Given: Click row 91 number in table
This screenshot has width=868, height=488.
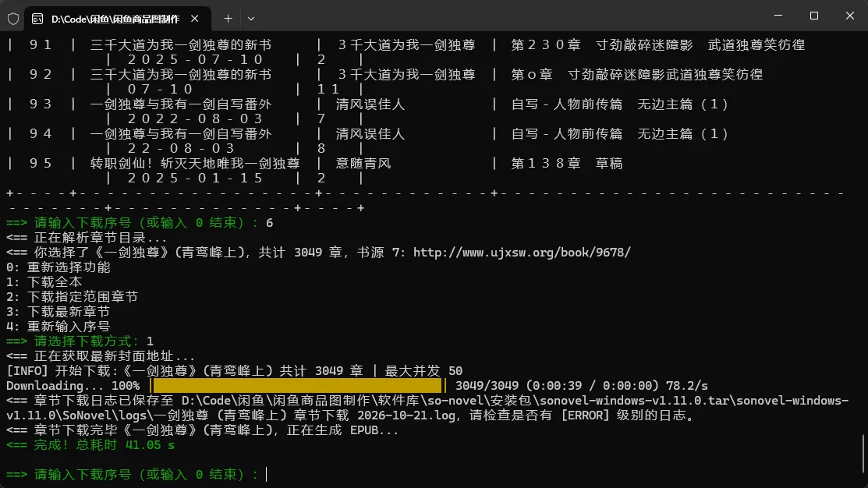Looking at the screenshot, I should tap(41, 44).
